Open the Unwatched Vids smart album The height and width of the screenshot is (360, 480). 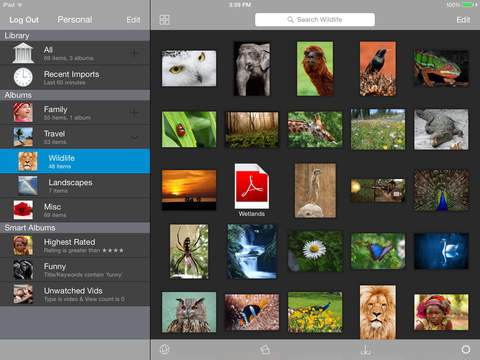pyautogui.click(x=75, y=294)
